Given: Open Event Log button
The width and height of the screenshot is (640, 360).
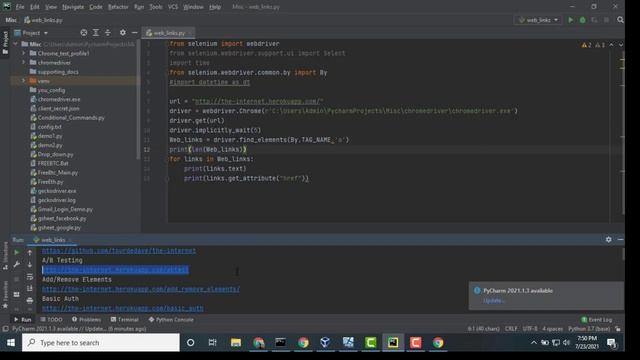Looking at the screenshot, I should tap(597, 320).
